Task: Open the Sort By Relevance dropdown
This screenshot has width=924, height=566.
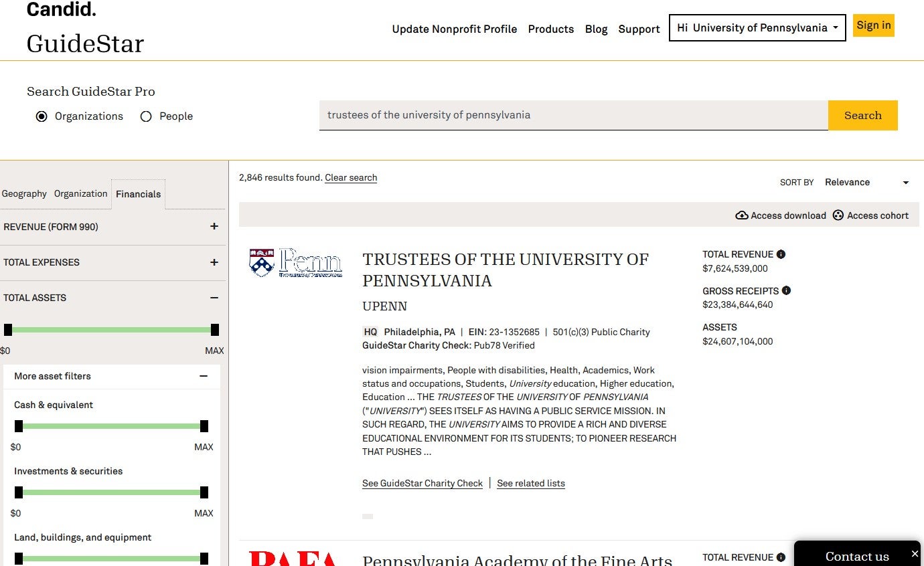Action: (866, 183)
